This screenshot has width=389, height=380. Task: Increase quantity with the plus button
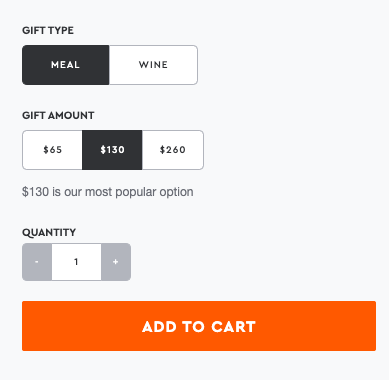(116, 262)
